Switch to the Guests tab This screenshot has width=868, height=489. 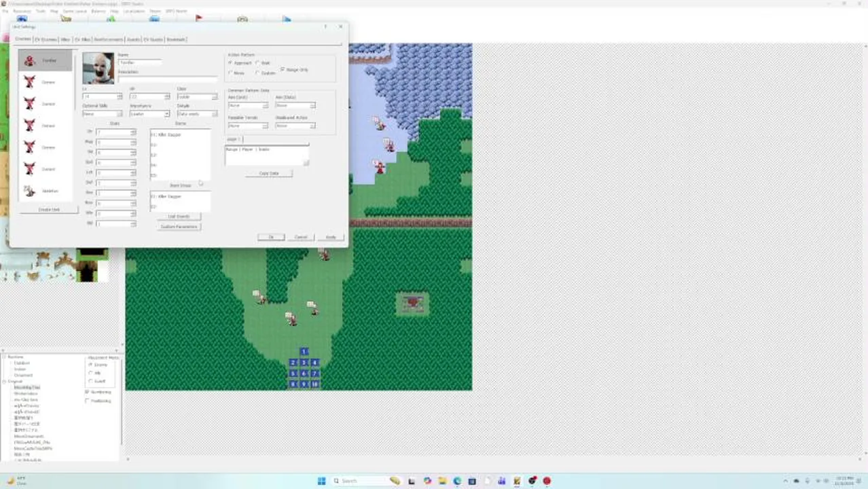pos(134,39)
